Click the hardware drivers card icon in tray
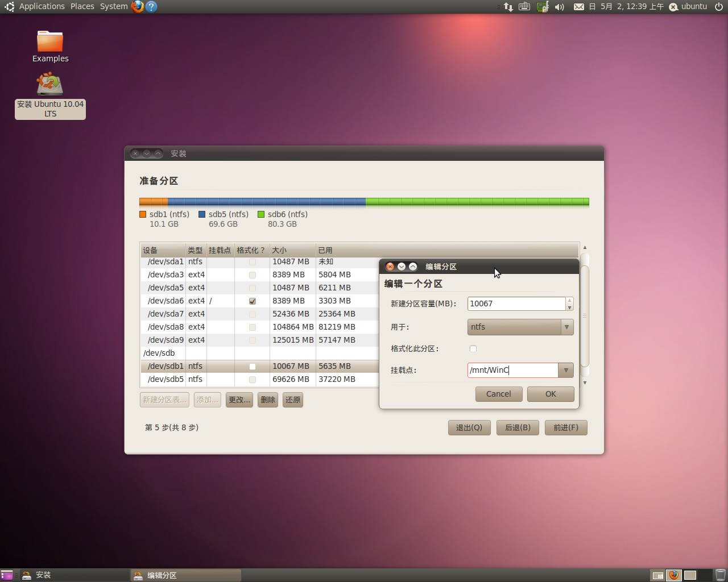 pos(543,7)
